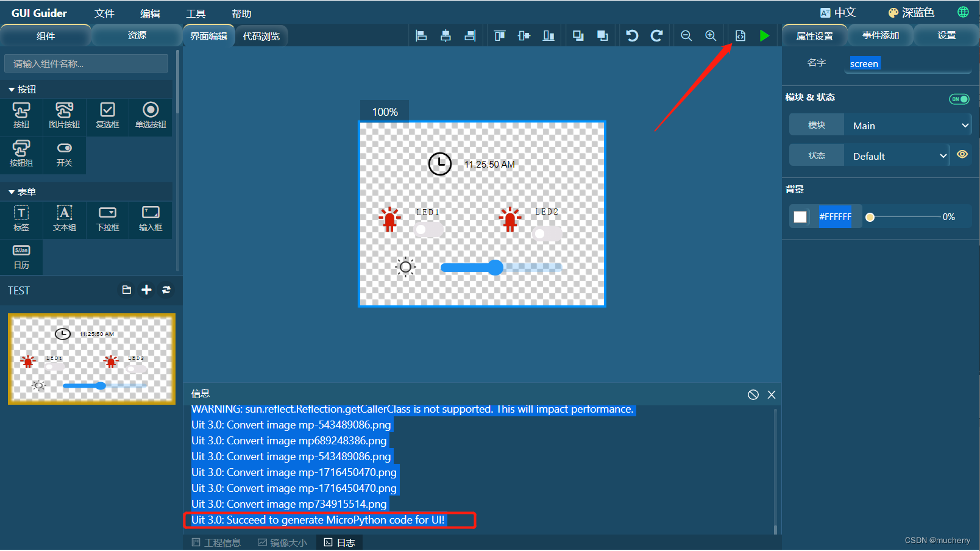Open the 日志 log tab
The image size is (980, 551).
pos(339,542)
